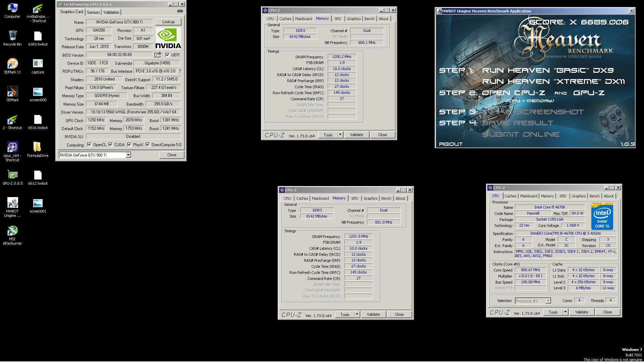Click Validate in upper CPU-Z Memory window
This screenshot has width=644, height=362.
357,135
